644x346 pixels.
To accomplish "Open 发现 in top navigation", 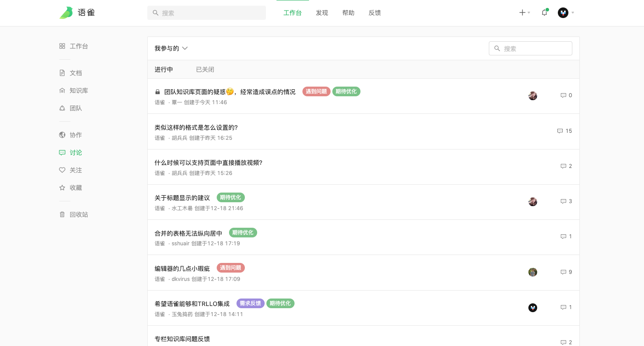I will pyautogui.click(x=322, y=13).
